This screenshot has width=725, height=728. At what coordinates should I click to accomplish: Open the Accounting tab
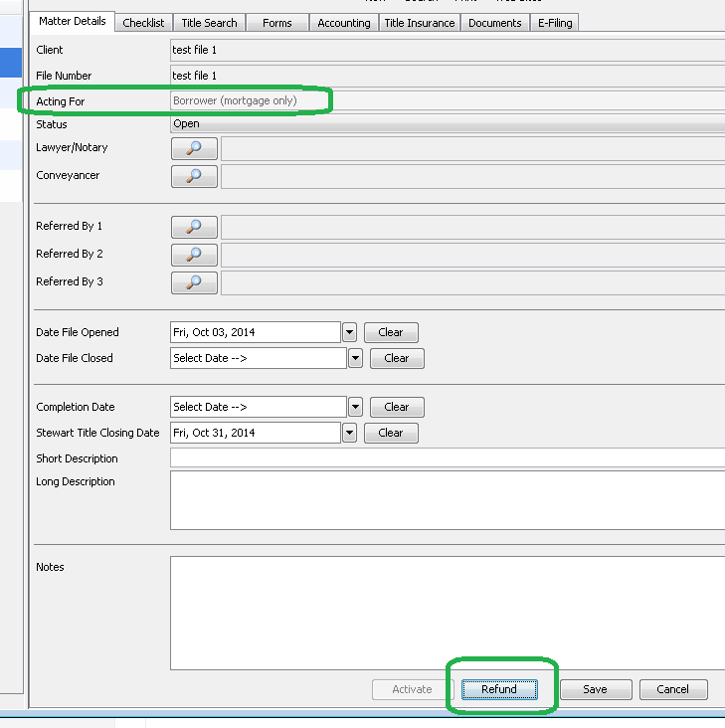click(x=344, y=23)
